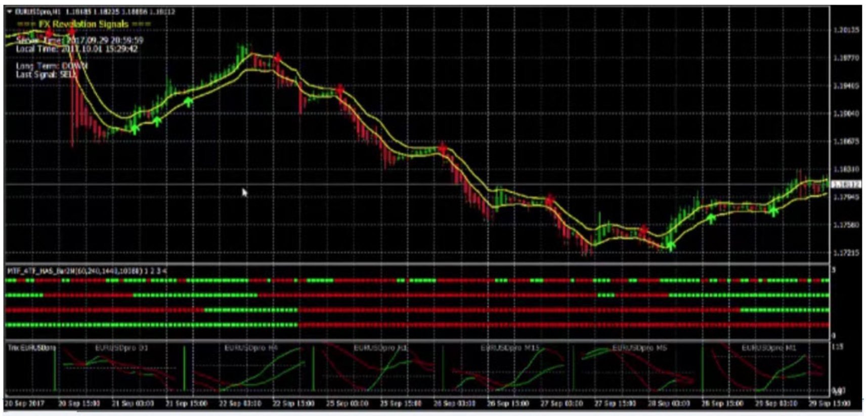
Task: Click the EURUSDpro M15 Trix panel label
Action: [509, 348]
